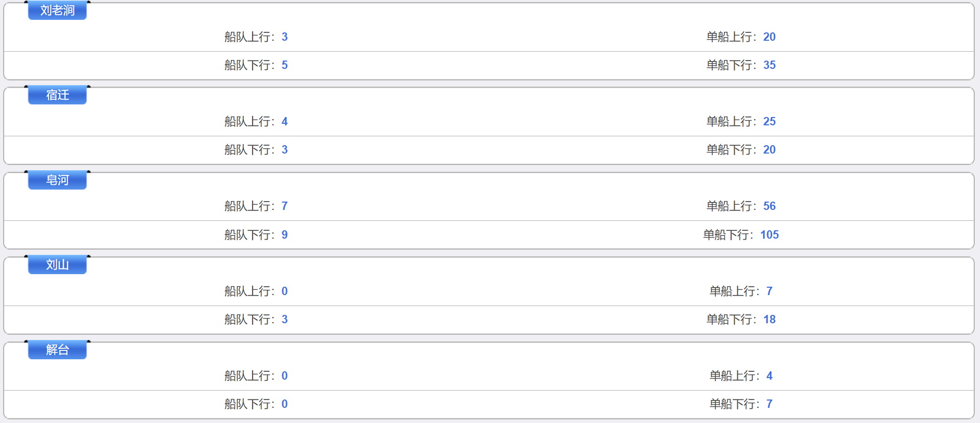The width and height of the screenshot is (980, 423).
Task: Open the 刘山 station tab
Action: (x=57, y=265)
